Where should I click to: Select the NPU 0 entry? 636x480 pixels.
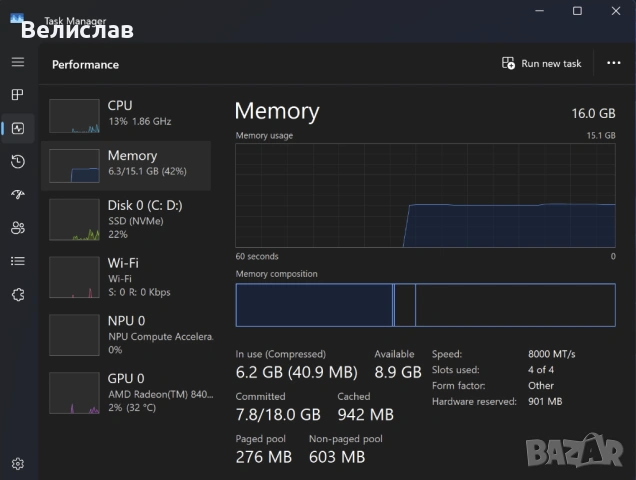point(126,334)
